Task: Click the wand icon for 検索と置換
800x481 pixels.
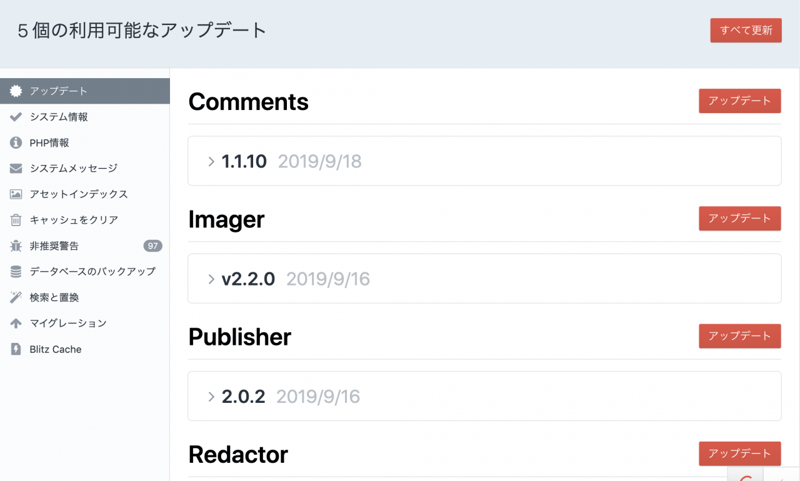Action: [x=16, y=298]
